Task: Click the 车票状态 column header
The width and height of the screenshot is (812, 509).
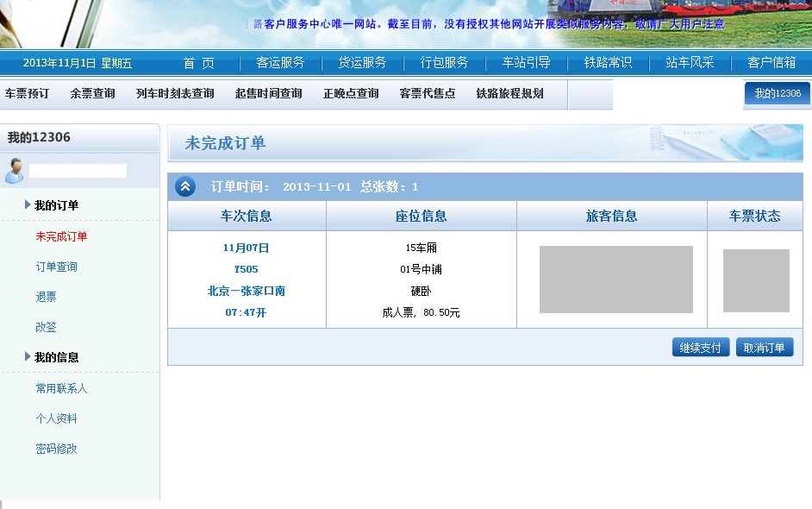Action: [755, 216]
